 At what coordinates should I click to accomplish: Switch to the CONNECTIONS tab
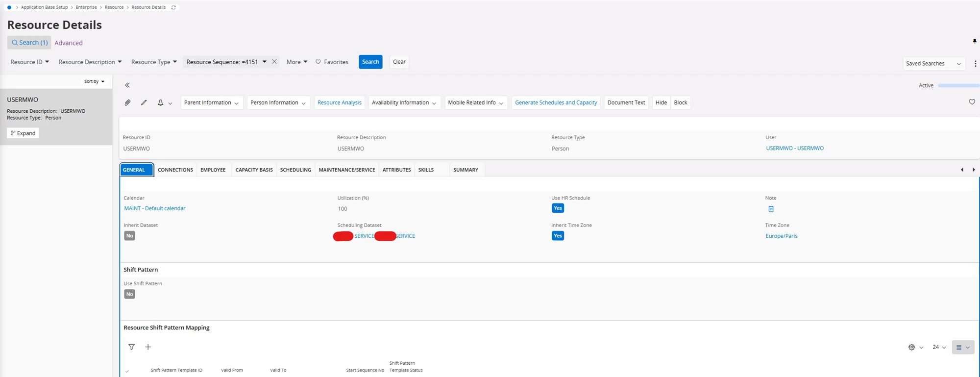tap(175, 170)
